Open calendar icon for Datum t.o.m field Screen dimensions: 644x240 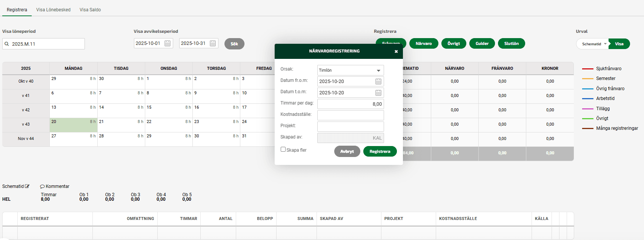coord(378,93)
